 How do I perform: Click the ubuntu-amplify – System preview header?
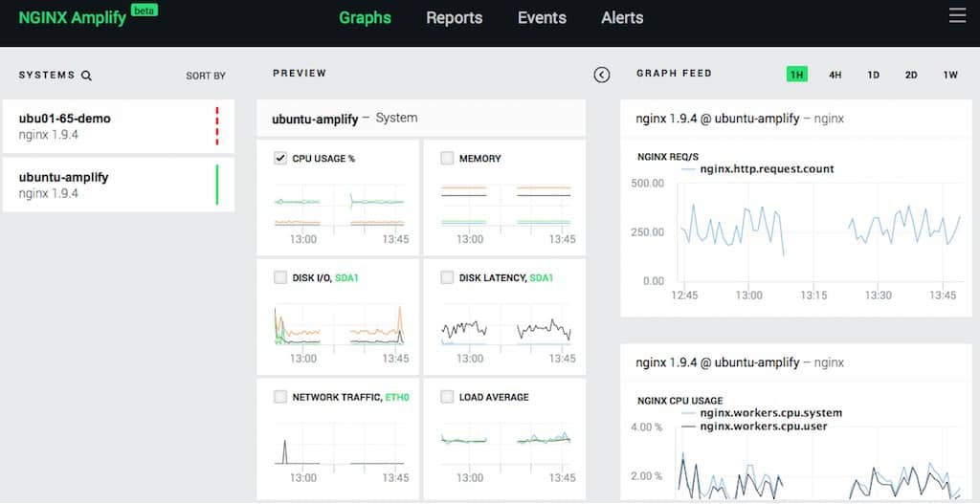click(421, 118)
